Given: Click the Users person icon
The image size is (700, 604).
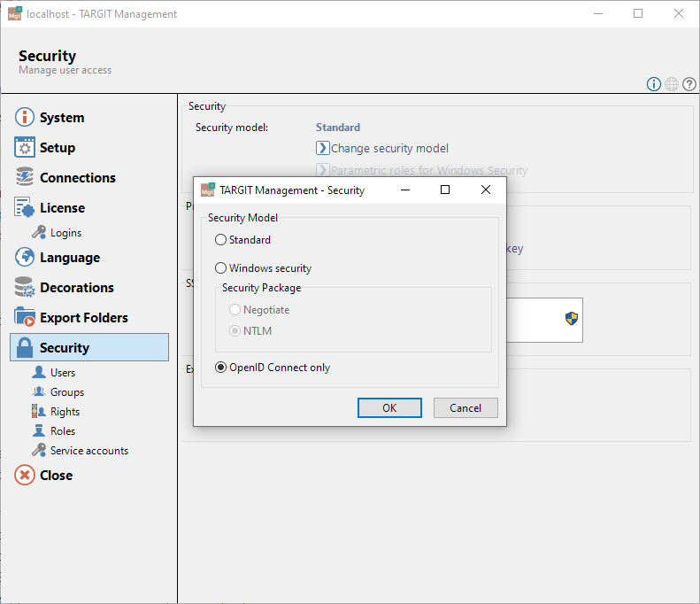Looking at the screenshot, I should click(x=39, y=372).
